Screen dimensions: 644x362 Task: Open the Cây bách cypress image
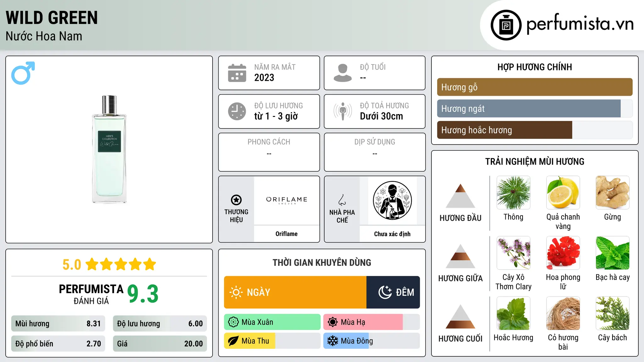point(613,313)
